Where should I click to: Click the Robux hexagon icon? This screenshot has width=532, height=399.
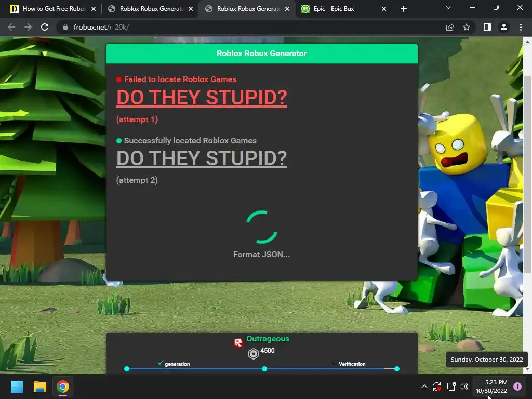tap(253, 353)
